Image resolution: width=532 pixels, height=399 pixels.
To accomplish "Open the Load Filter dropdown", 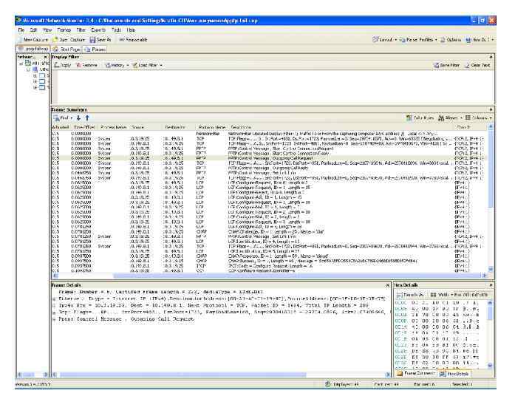I will pos(149,66).
